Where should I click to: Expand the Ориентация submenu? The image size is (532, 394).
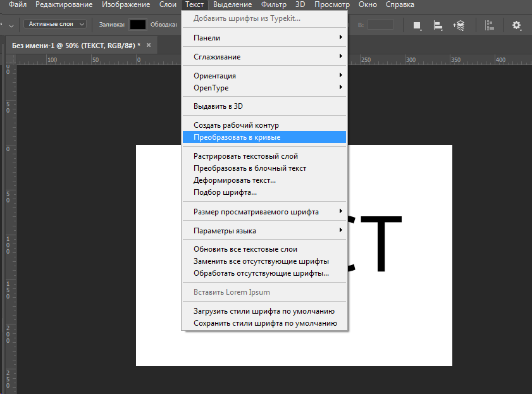264,76
